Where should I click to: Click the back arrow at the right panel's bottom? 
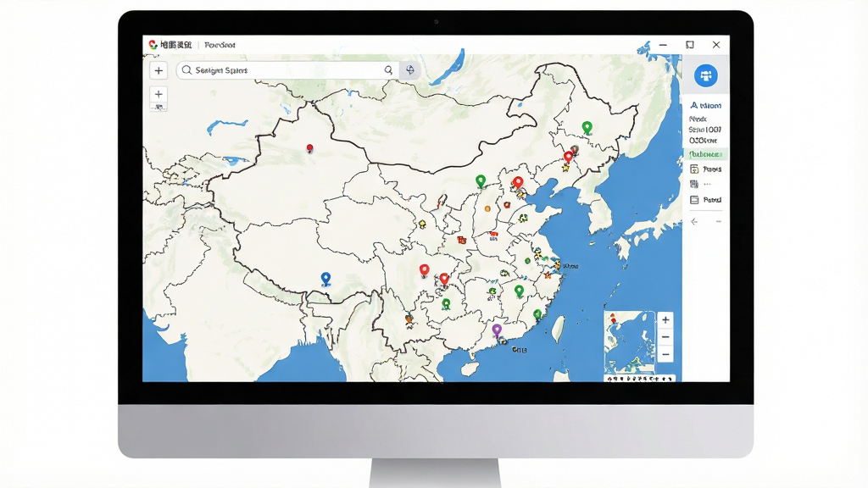(694, 222)
